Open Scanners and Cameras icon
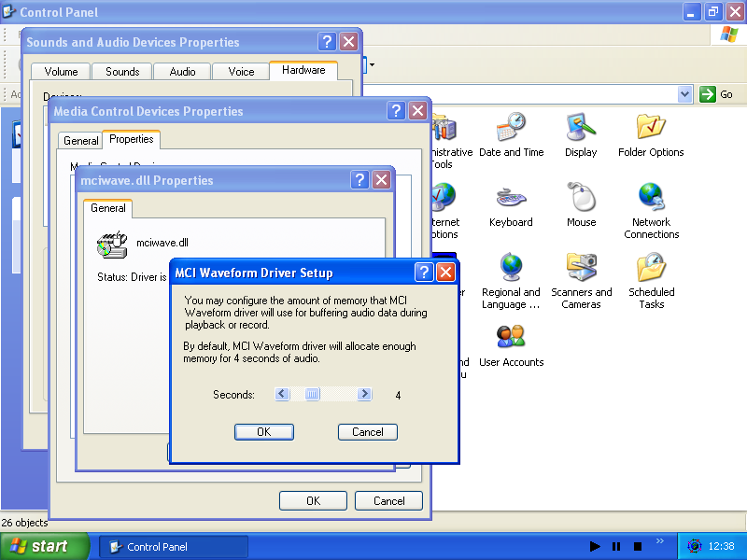 [581, 268]
